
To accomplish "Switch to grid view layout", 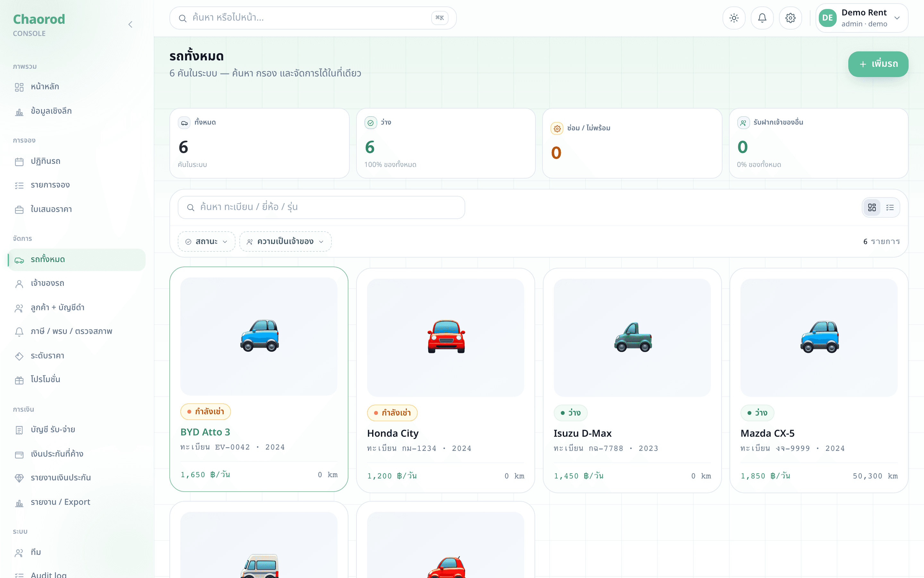I will (872, 207).
